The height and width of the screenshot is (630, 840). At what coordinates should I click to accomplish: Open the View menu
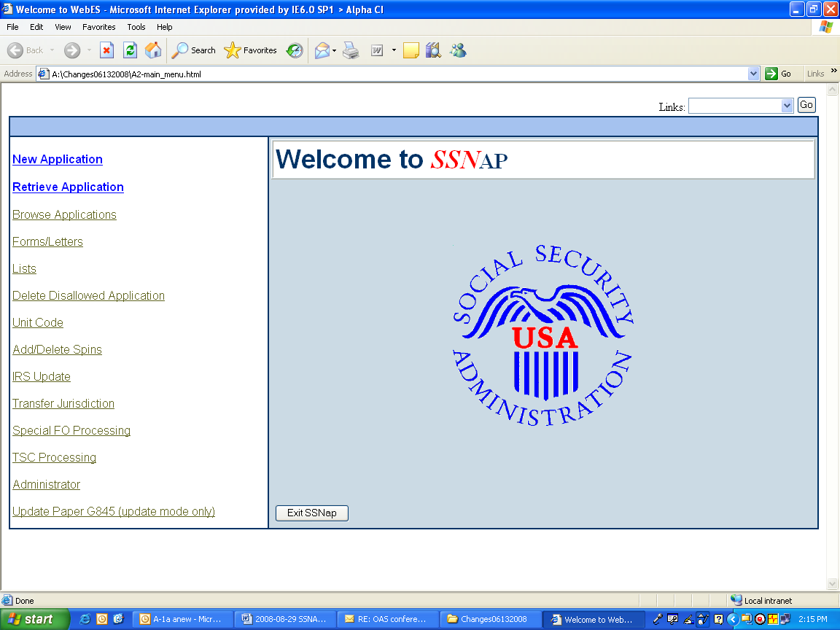pyautogui.click(x=63, y=27)
